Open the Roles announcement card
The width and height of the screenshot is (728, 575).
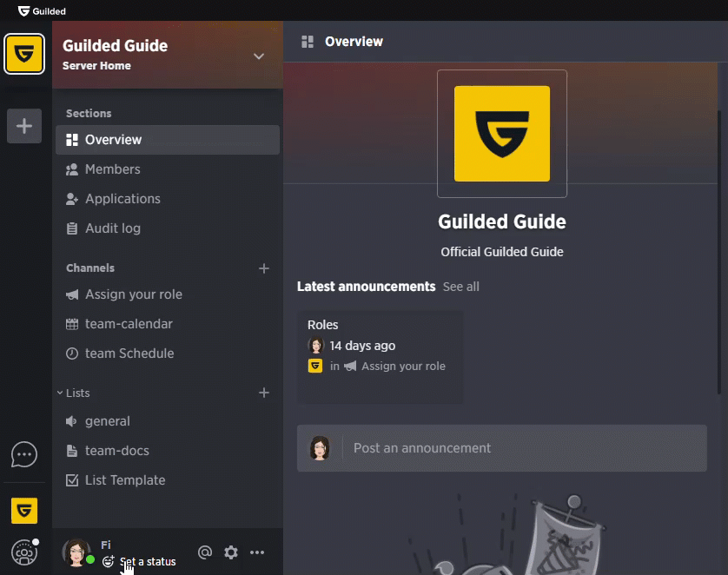click(380, 357)
